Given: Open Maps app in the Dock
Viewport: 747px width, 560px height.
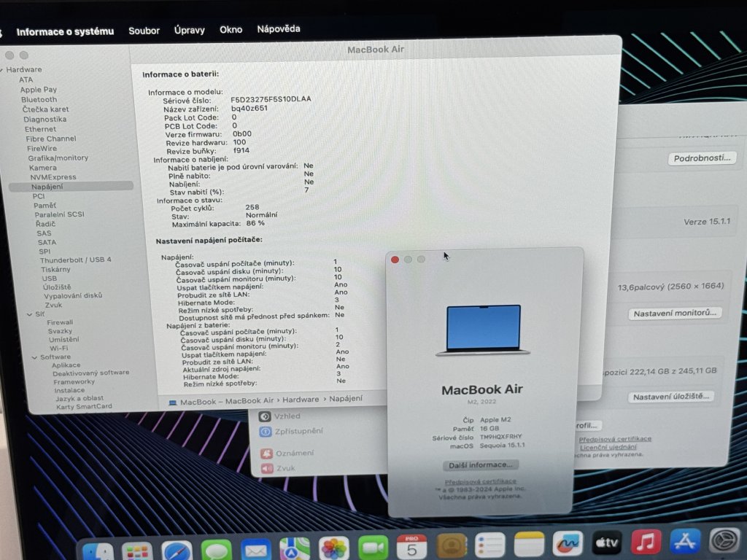Looking at the screenshot, I should [x=295, y=549].
